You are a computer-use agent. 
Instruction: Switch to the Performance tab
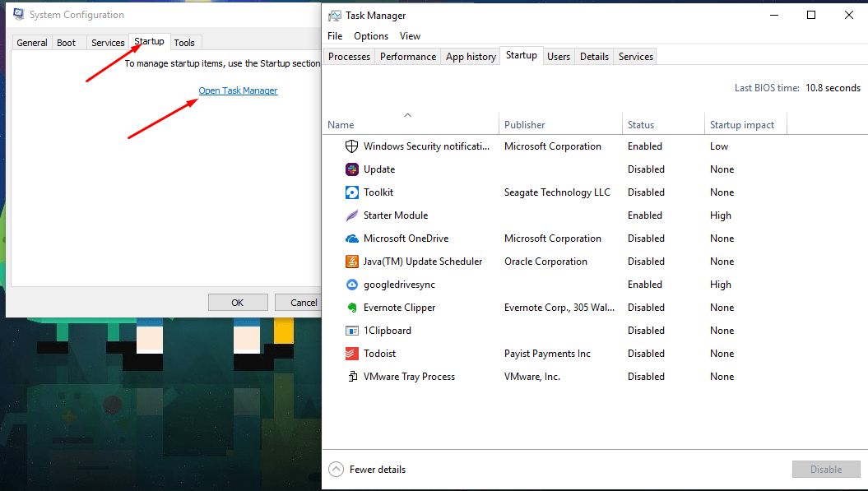(408, 57)
